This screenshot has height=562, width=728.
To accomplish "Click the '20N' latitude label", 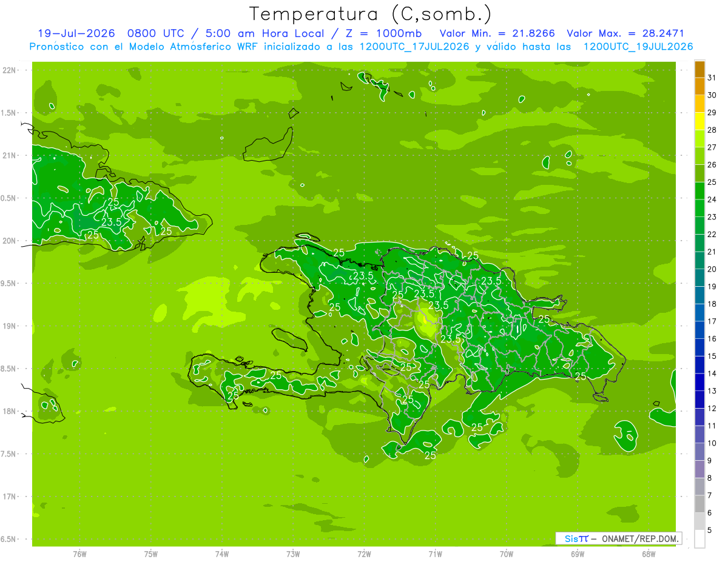I will (x=10, y=241).
